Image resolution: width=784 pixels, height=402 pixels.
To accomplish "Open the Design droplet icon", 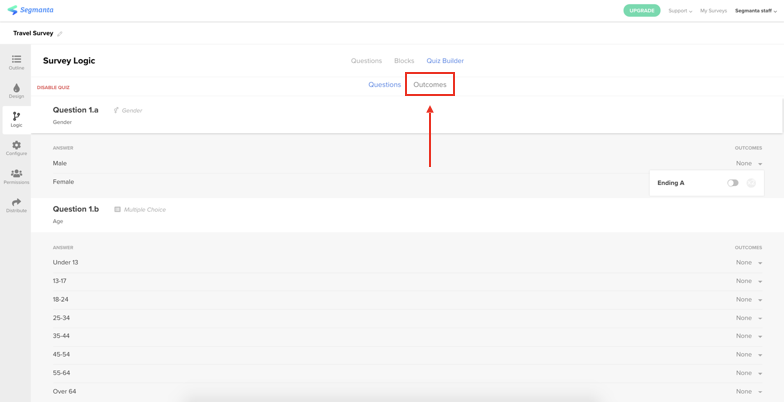I will [16, 88].
